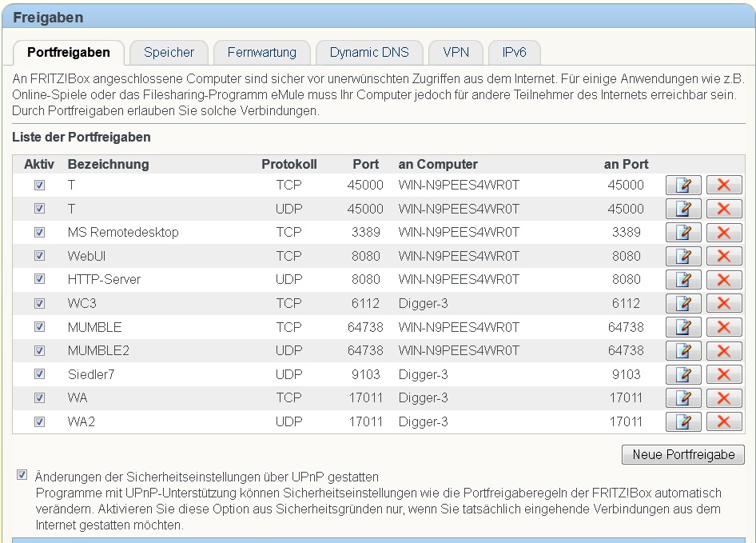Click WIN-N9PEES4WR0T in the WebUI row

click(x=459, y=256)
